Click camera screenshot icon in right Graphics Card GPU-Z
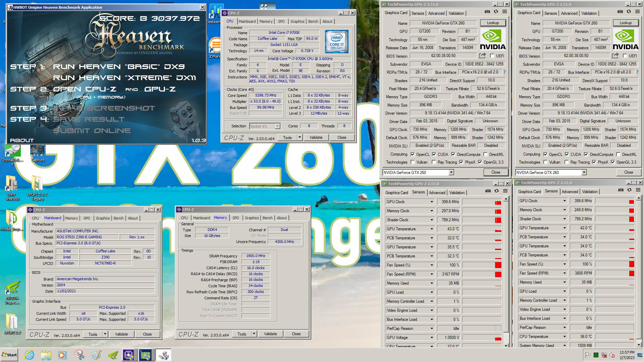This screenshot has height=362, width=644. pyautogui.click(x=620, y=12)
